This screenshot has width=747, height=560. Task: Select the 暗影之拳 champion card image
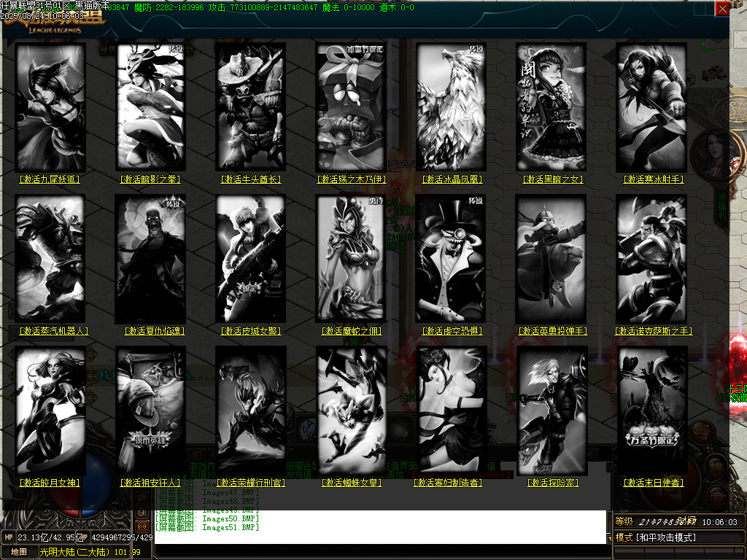[x=150, y=107]
